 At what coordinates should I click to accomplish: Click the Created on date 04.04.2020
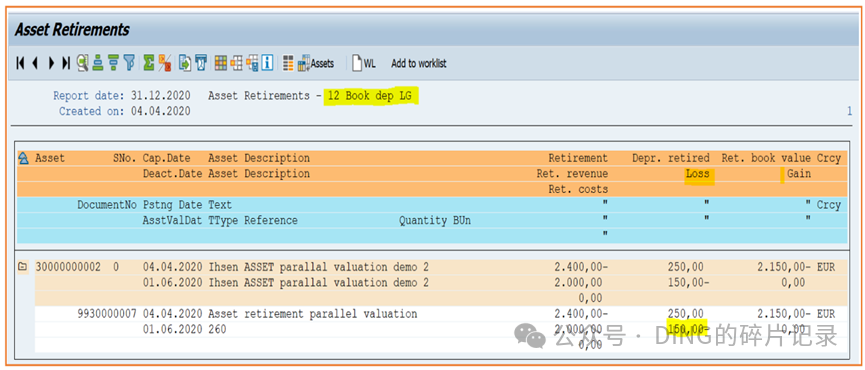pos(161,111)
